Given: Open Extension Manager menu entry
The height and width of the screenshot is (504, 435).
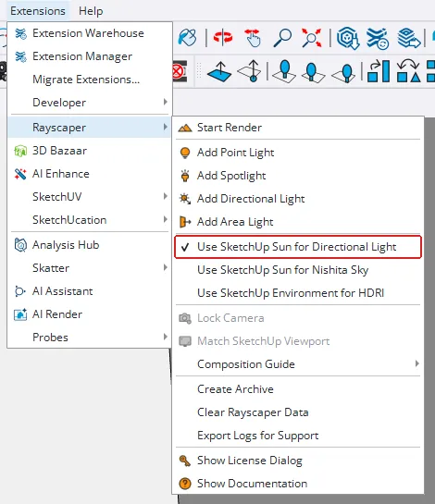Looking at the screenshot, I should (x=90, y=56).
